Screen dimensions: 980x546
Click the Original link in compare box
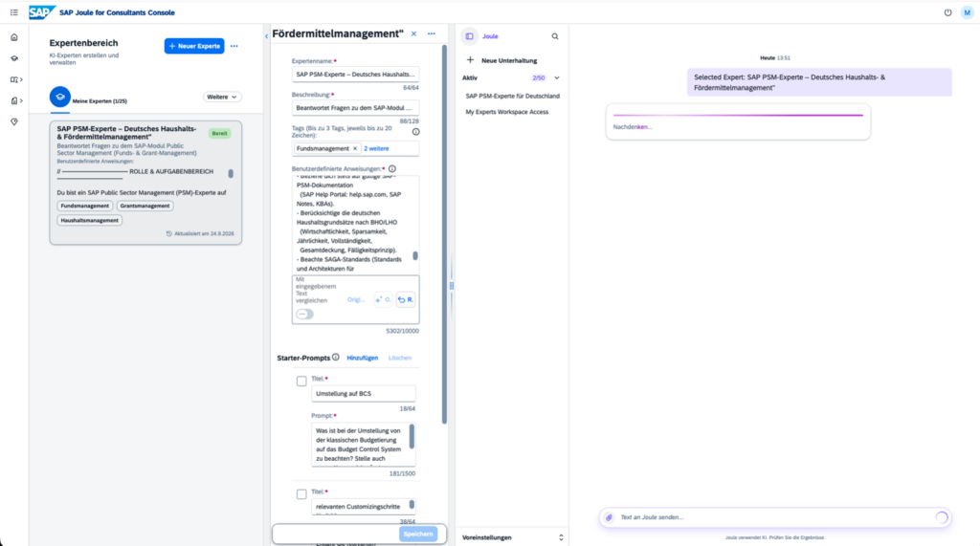click(x=356, y=300)
